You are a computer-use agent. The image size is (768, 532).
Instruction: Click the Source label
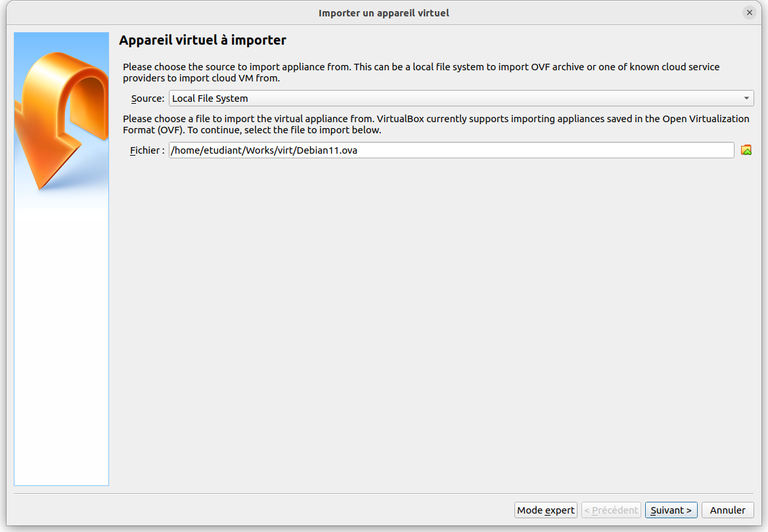tap(147, 99)
